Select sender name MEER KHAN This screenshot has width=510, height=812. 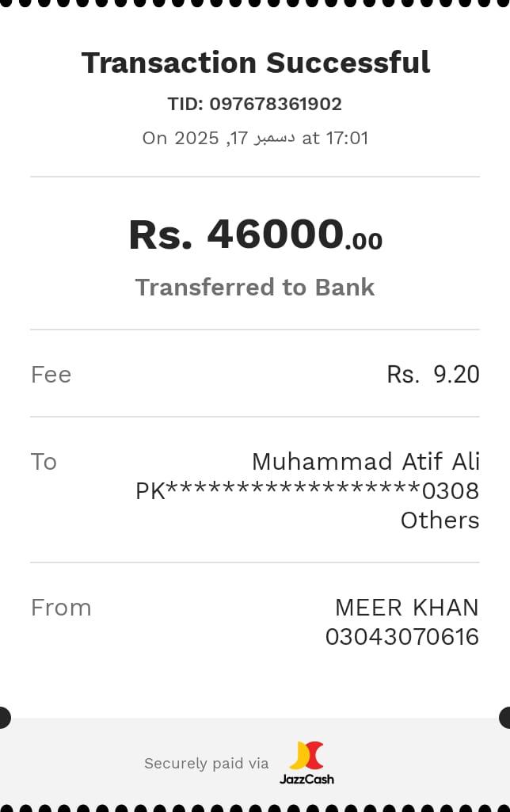(406, 608)
